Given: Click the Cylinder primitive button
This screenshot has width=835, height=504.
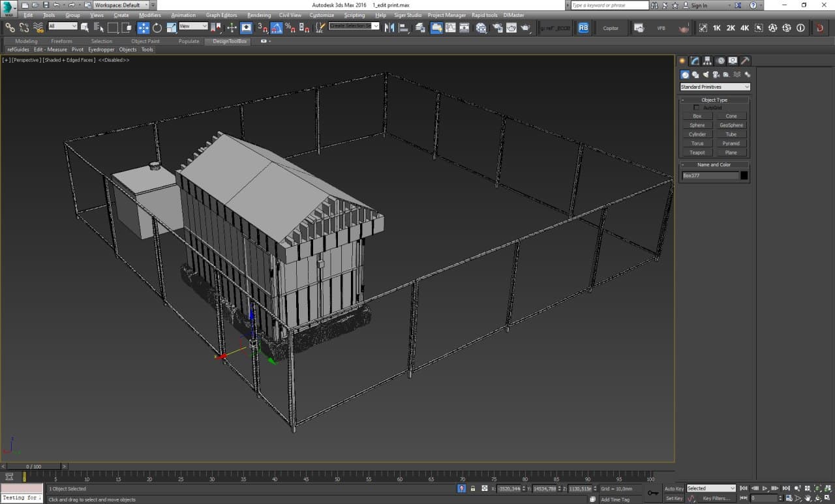Looking at the screenshot, I should click(x=697, y=134).
